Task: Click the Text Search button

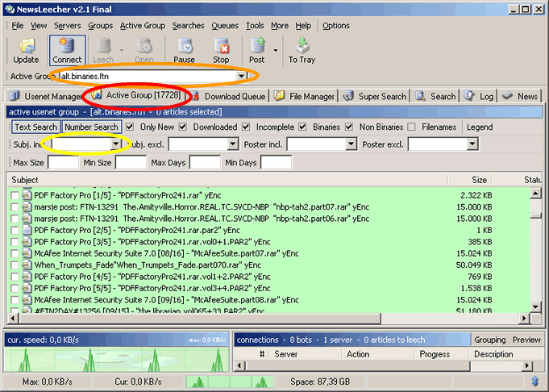Action: point(36,127)
